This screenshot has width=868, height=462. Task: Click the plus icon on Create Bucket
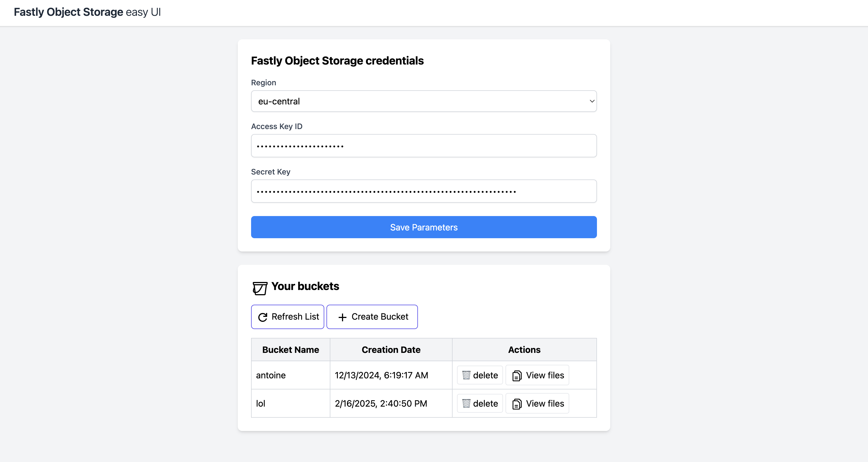[x=342, y=317]
